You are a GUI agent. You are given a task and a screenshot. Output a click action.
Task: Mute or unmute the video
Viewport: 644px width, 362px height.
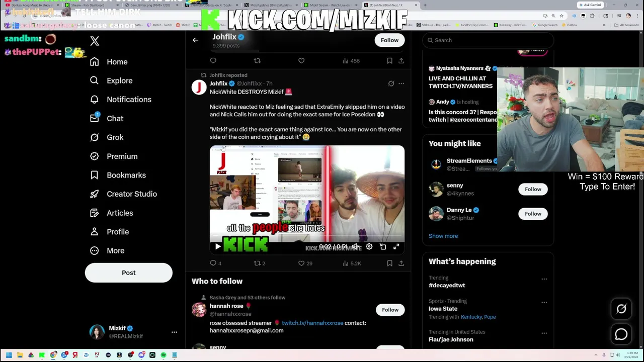355,247
